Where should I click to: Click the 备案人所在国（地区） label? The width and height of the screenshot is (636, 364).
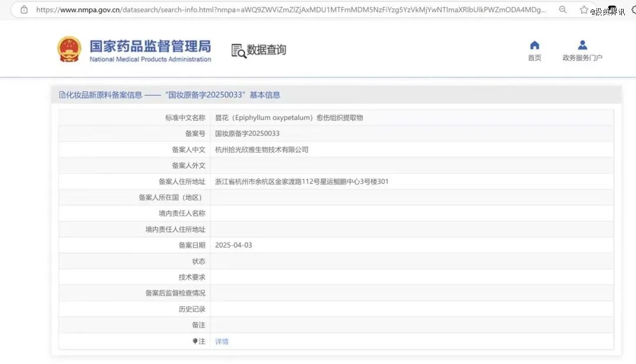(171, 198)
